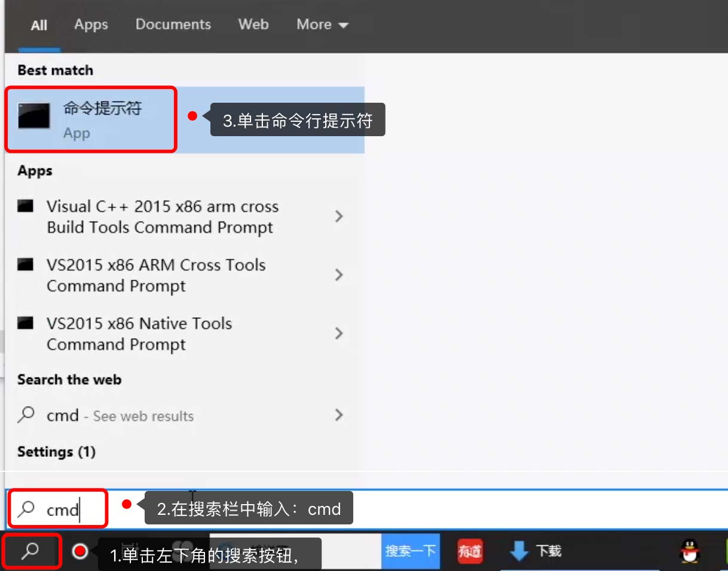Open the More dropdown filter

coord(322,24)
